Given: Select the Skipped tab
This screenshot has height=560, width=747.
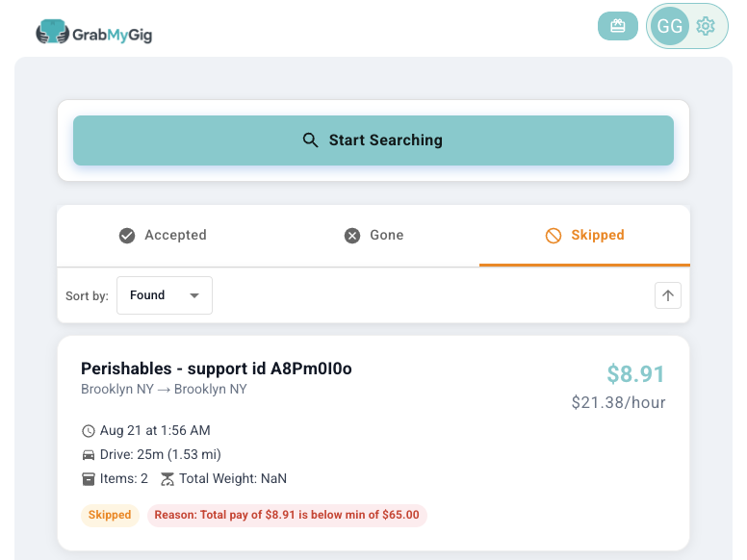Looking at the screenshot, I should click(584, 235).
